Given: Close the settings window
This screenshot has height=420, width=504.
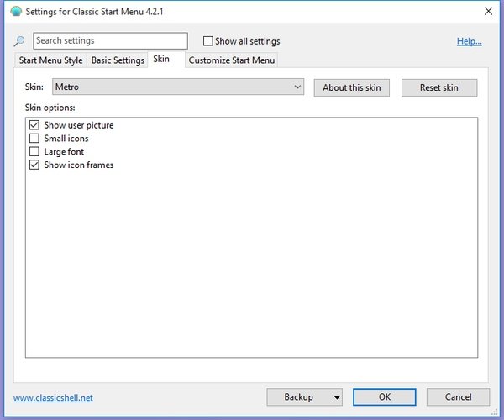Looking at the screenshot, I should point(488,11).
